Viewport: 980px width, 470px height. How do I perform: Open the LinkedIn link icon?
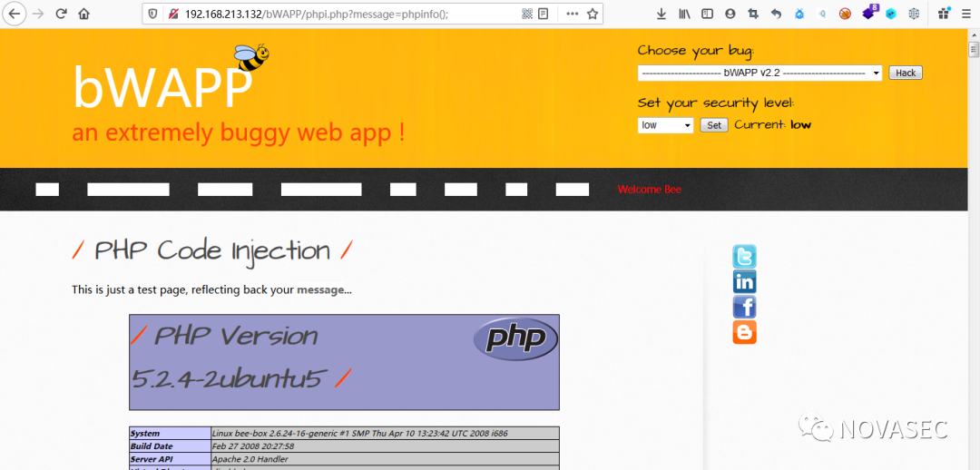[x=744, y=282]
